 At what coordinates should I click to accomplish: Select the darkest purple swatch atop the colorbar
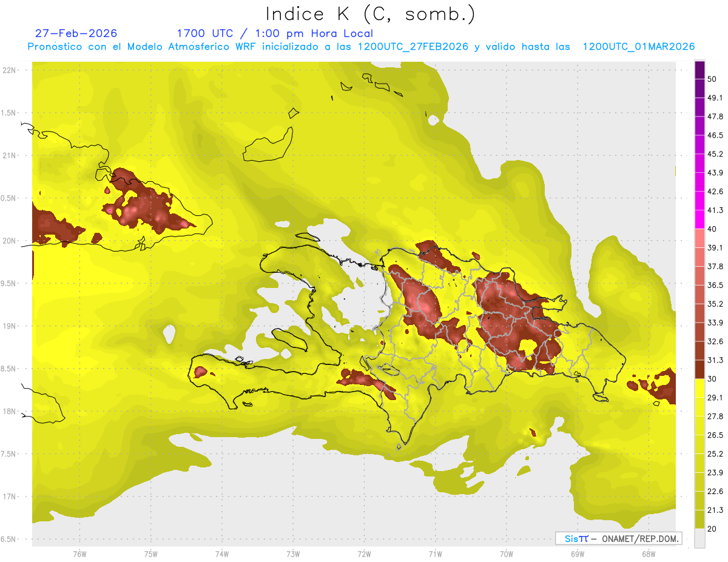(x=699, y=70)
